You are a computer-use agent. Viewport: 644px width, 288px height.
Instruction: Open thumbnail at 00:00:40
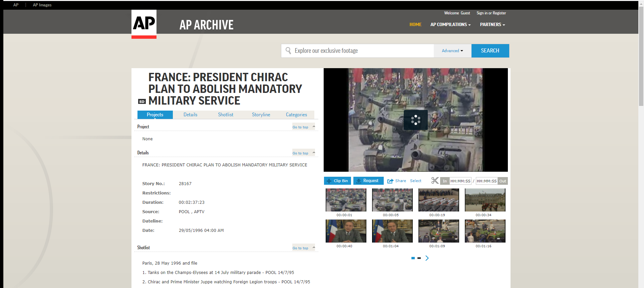click(346, 231)
